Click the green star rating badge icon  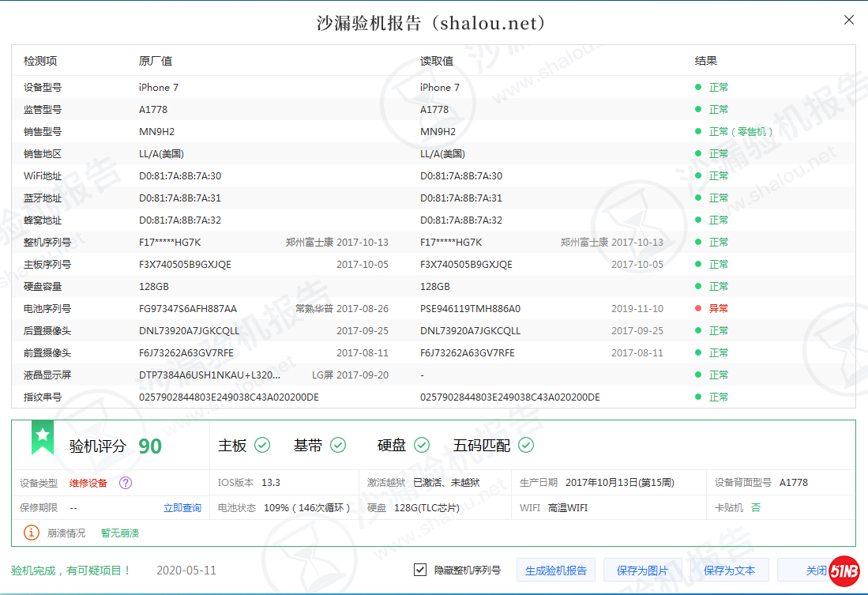click(x=43, y=438)
